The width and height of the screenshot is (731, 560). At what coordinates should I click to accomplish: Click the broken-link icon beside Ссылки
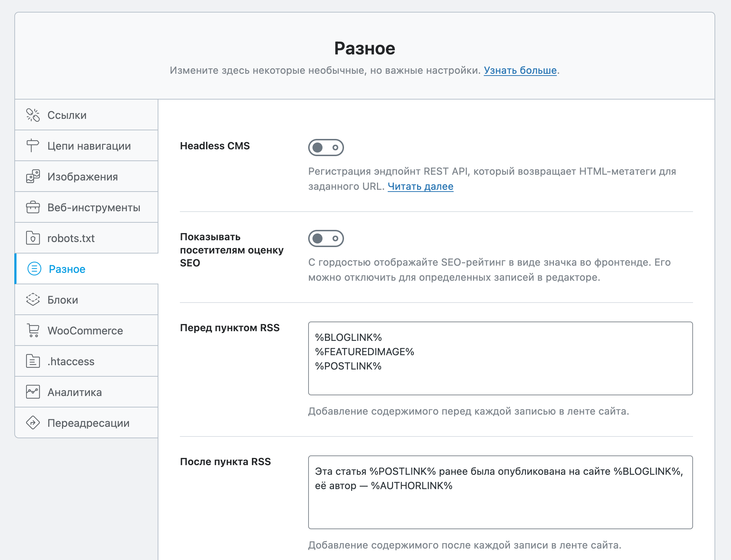coord(33,115)
